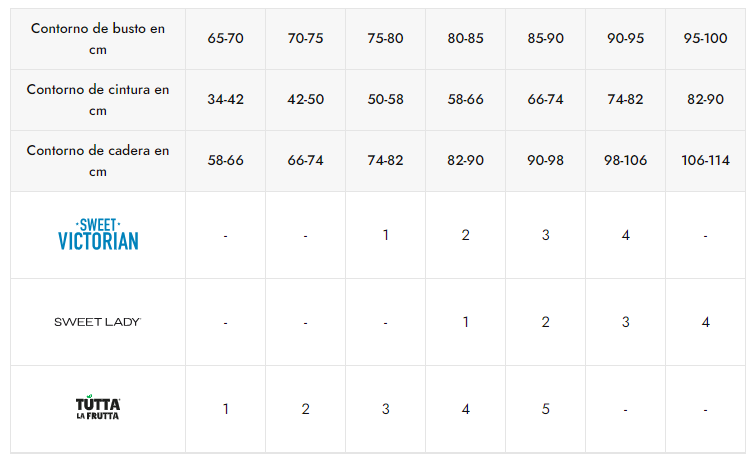The width and height of the screenshot is (750, 458).
Task: Select Tutta La Frutta size 5 cell
Action: (545, 409)
